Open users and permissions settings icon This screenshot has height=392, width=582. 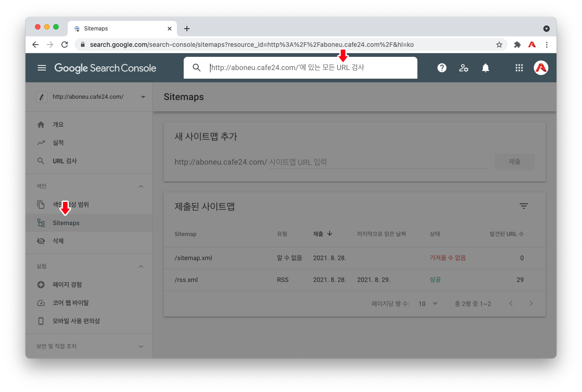pyautogui.click(x=464, y=68)
